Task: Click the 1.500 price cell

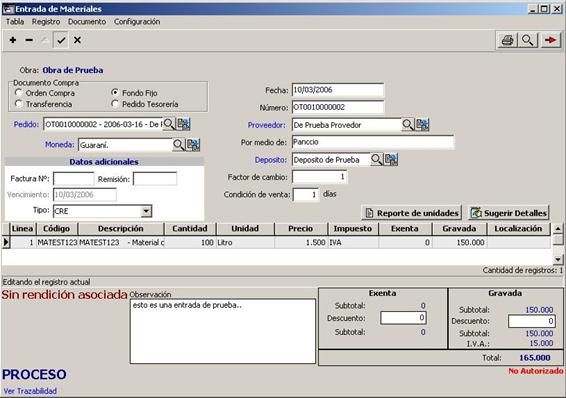Action: (x=301, y=242)
